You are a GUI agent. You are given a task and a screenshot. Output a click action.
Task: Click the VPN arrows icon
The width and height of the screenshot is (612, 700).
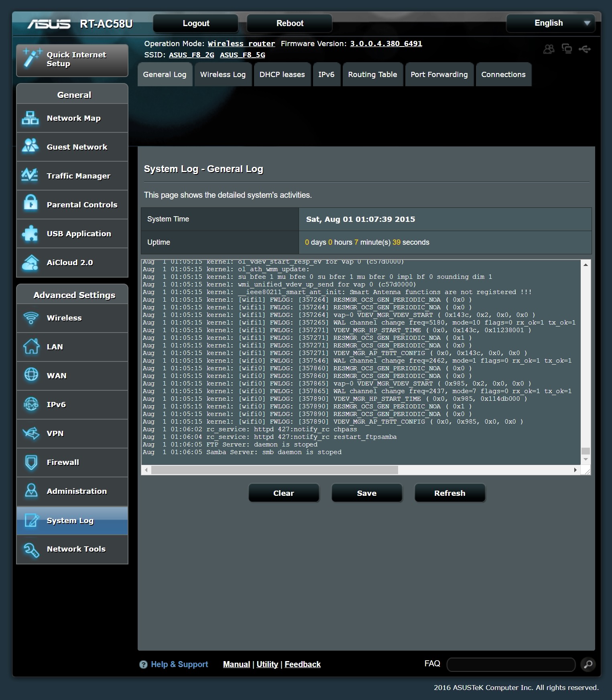click(31, 434)
